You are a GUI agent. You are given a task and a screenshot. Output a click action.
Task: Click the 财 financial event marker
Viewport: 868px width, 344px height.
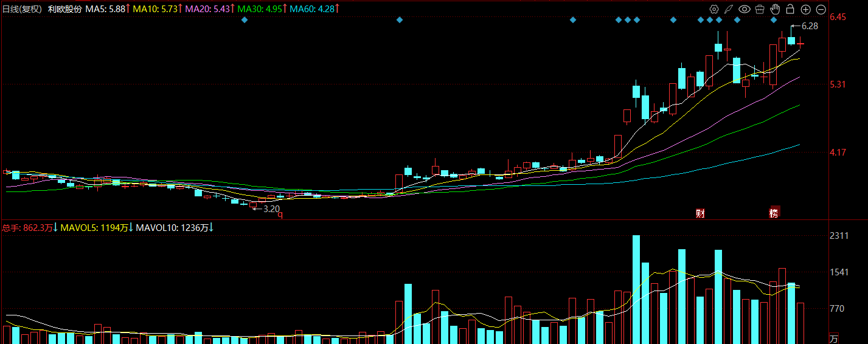click(x=701, y=213)
